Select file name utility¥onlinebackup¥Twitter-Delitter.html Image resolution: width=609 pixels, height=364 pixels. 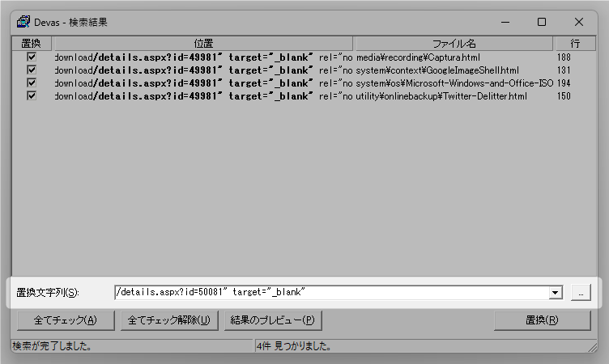click(x=441, y=95)
